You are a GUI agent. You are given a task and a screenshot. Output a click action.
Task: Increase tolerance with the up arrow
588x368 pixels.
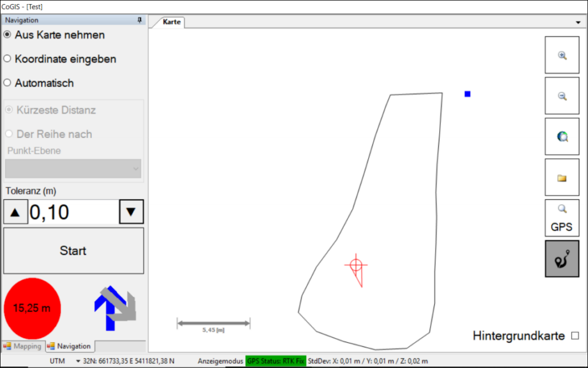point(16,212)
